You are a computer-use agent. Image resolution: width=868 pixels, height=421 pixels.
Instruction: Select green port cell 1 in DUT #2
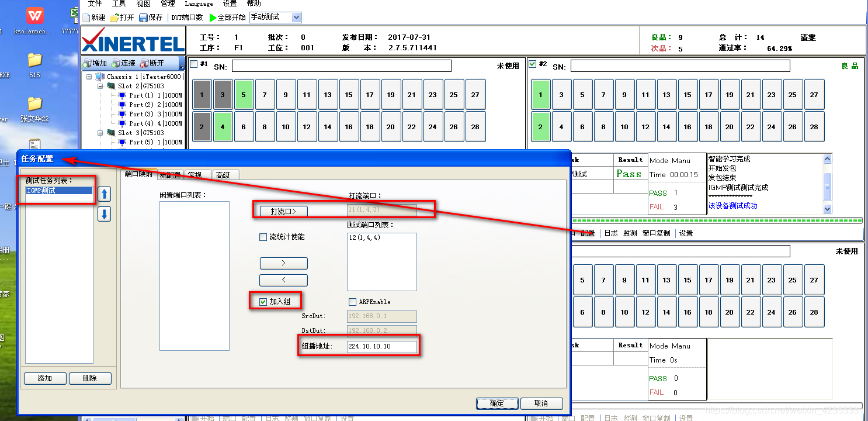(x=541, y=95)
